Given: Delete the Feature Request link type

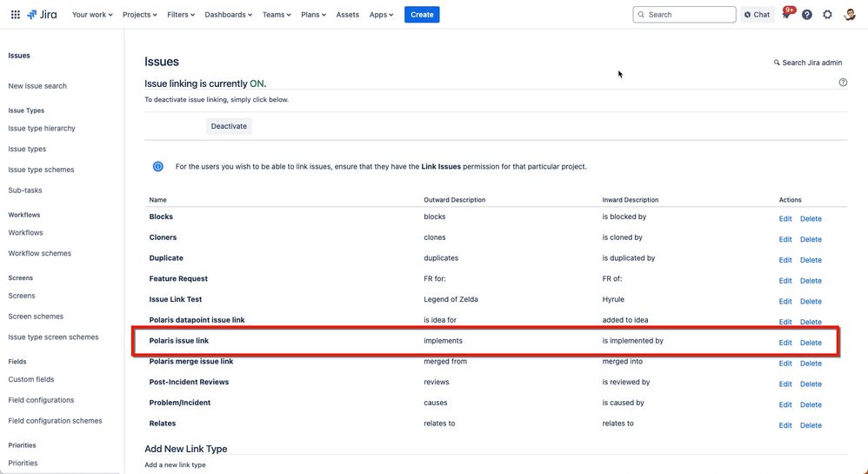Looking at the screenshot, I should point(811,281).
